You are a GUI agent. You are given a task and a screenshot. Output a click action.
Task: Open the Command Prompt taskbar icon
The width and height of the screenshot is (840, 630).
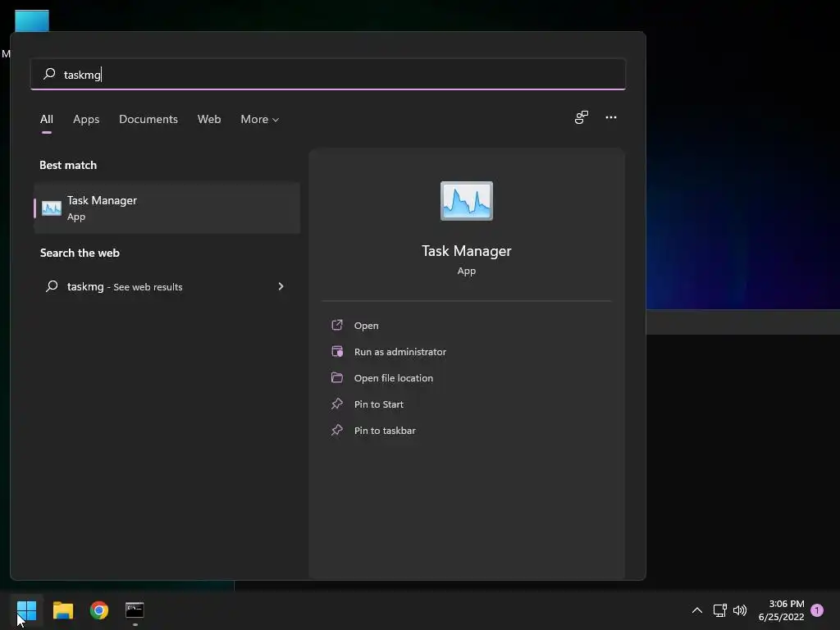point(135,609)
